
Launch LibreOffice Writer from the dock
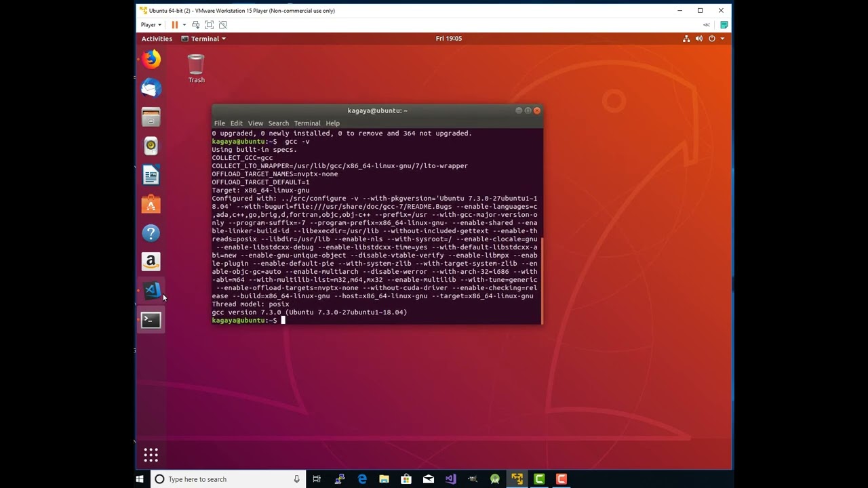[151, 176]
